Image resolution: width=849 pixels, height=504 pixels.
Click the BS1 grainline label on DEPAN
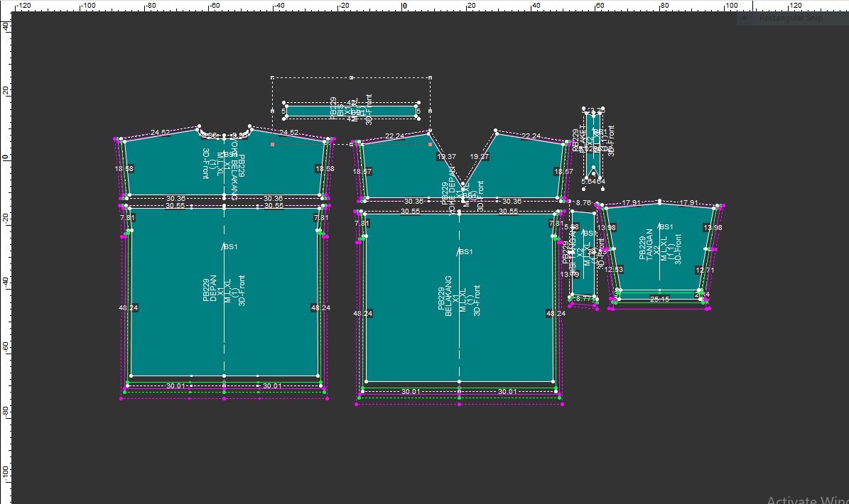click(230, 247)
